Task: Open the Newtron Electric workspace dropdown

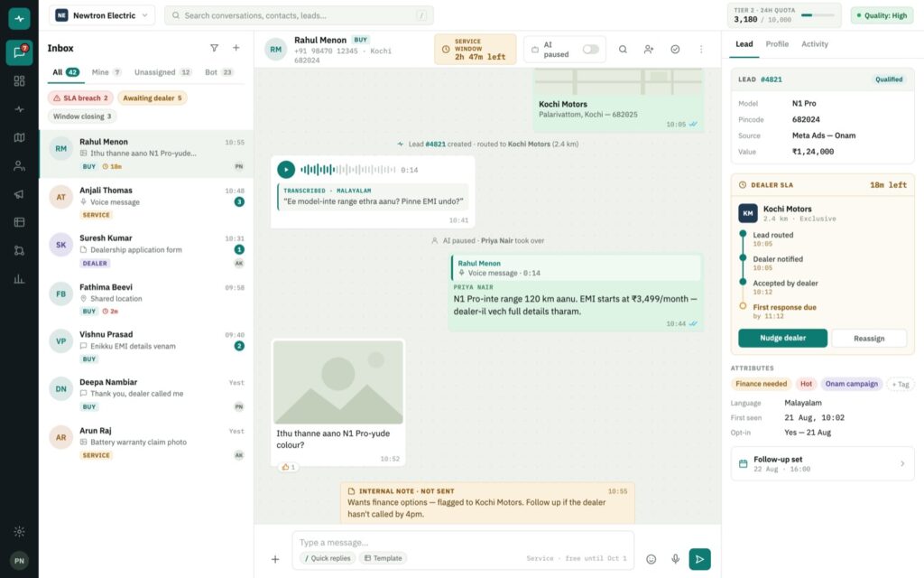Action: point(102,15)
